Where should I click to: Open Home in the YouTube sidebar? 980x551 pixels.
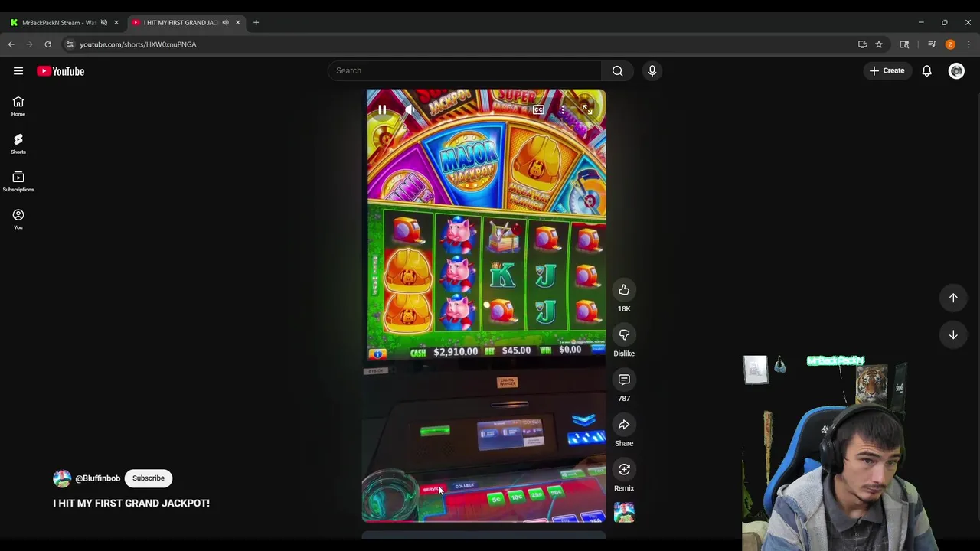(x=18, y=106)
